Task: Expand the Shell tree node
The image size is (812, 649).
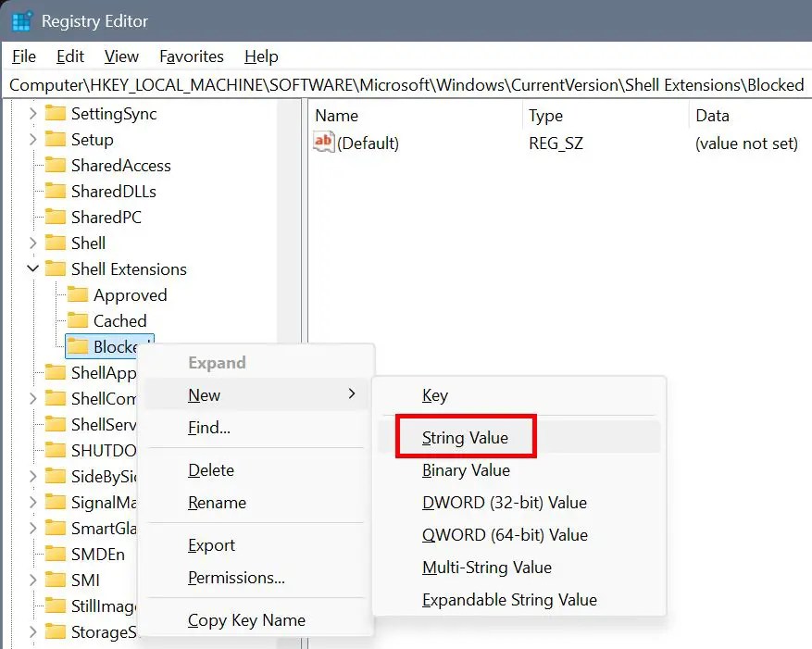Action: coord(32,243)
